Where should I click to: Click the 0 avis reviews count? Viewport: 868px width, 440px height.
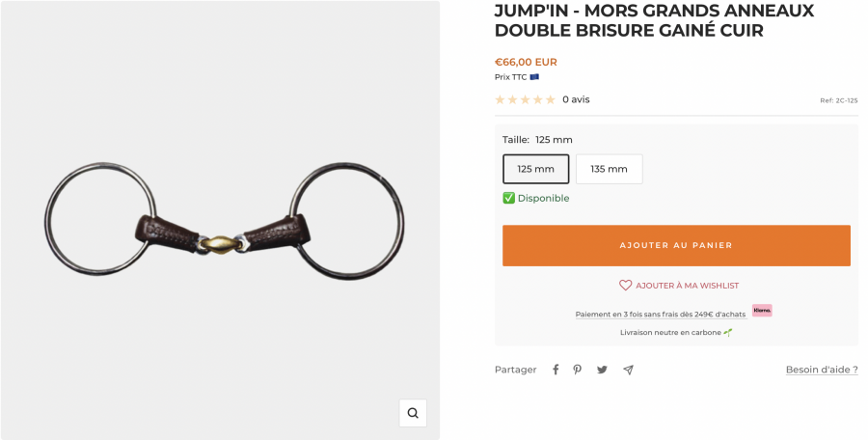point(576,99)
